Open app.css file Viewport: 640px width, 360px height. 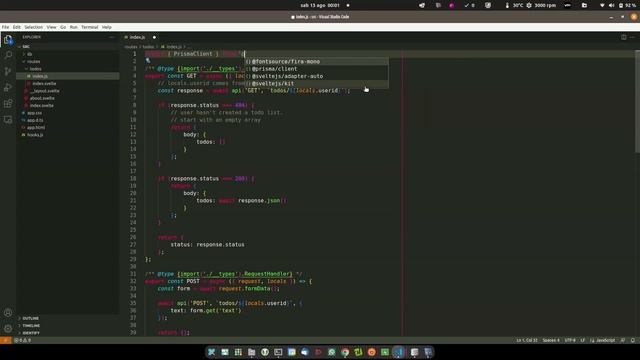tap(67, 113)
